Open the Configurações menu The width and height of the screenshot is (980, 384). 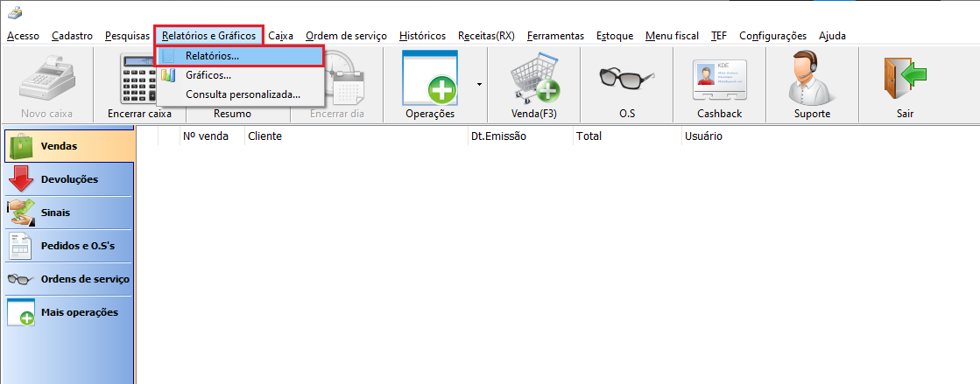click(x=772, y=36)
